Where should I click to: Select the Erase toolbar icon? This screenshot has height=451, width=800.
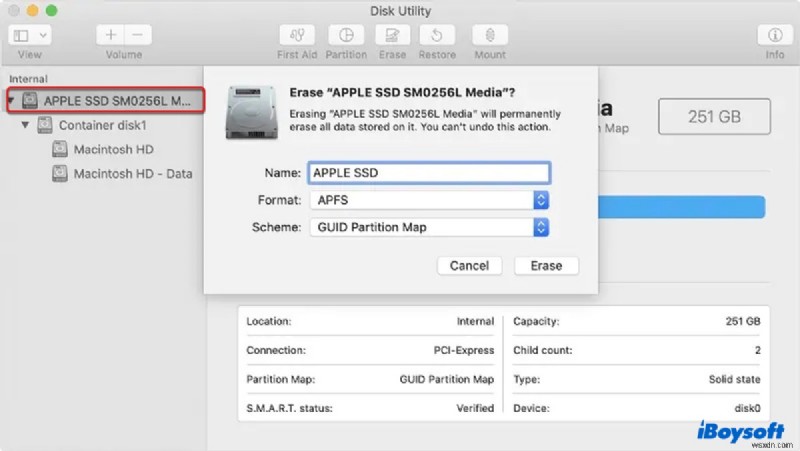pyautogui.click(x=392, y=35)
